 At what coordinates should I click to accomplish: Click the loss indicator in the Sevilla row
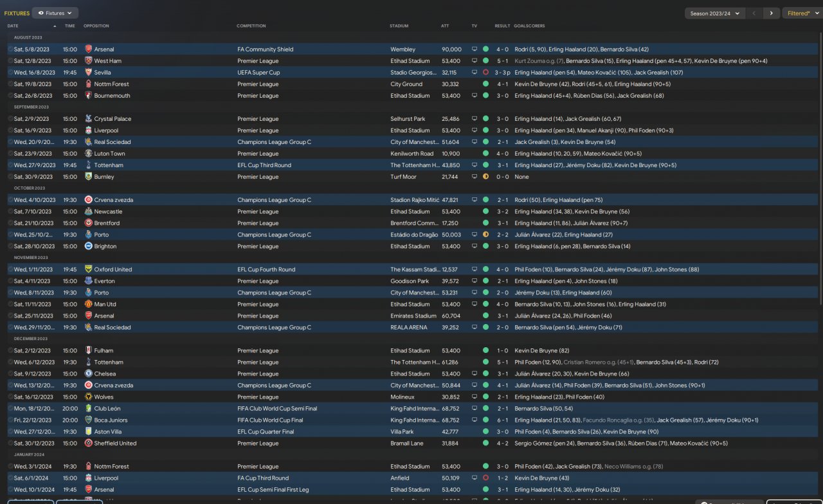tap(485, 72)
